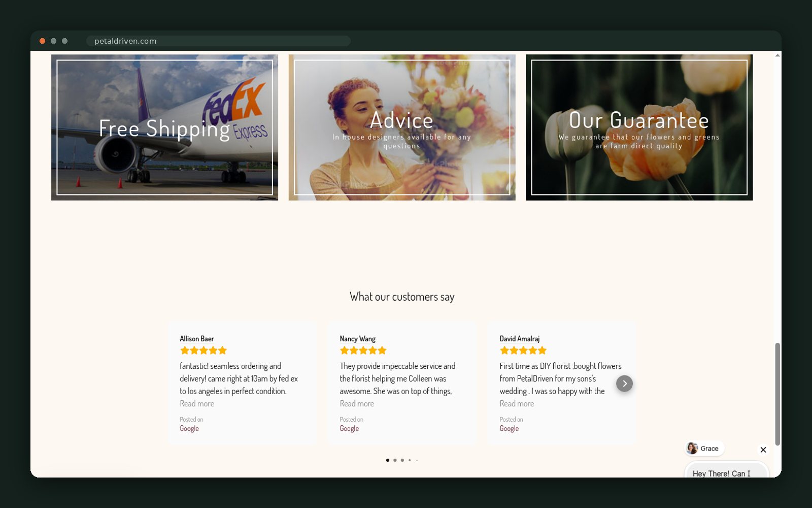812x508 pixels.
Task: Select the second carousel pagination dot
Action: pos(395,460)
